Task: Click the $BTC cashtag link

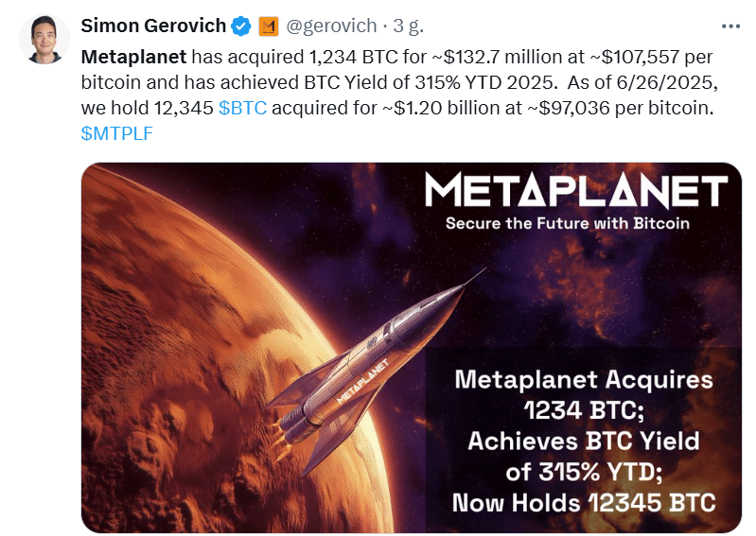Action: [242, 109]
